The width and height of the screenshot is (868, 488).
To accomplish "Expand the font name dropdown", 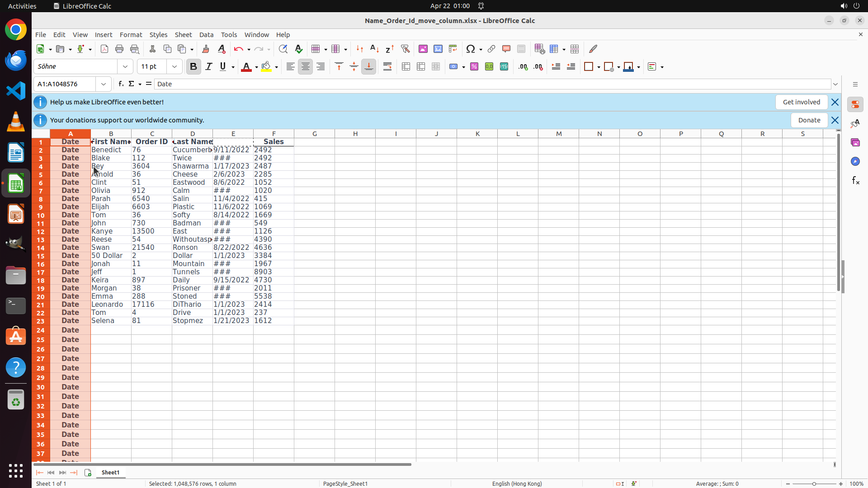I will coord(125,67).
